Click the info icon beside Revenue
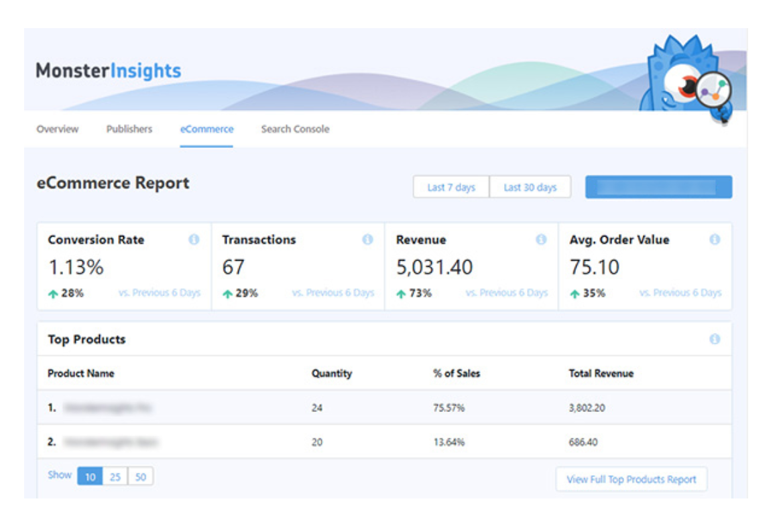This screenshot has width=779, height=532. [x=541, y=240]
